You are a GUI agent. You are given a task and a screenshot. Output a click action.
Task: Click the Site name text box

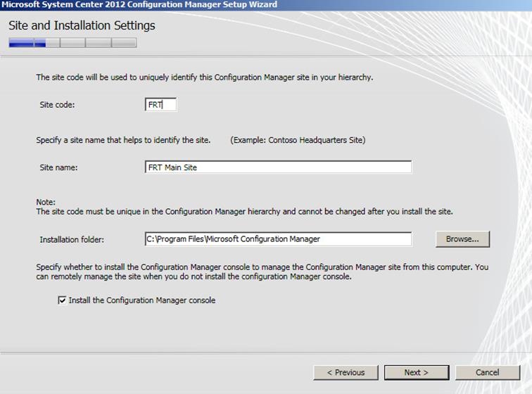click(278, 167)
